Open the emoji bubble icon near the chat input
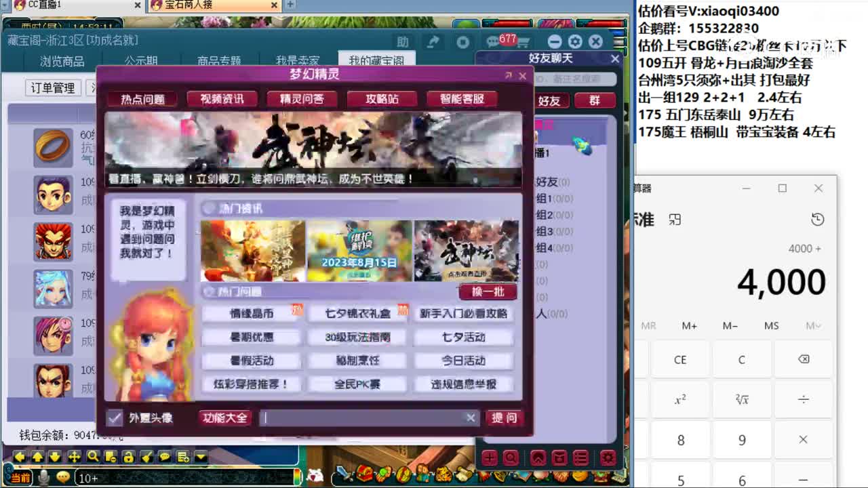Viewport: 868px width, 488px height. pos(63,476)
